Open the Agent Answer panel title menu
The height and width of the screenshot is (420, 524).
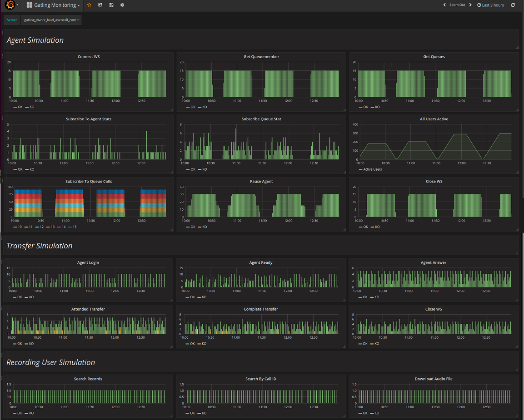(433, 262)
